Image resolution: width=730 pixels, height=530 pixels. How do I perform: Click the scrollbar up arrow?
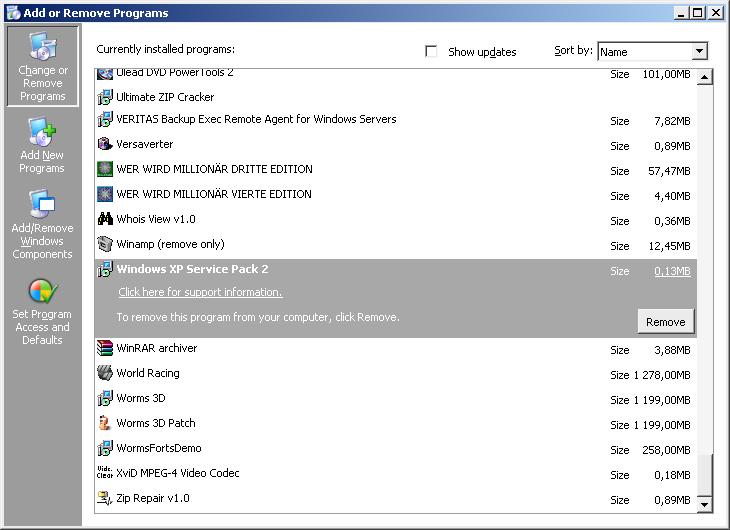[x=704, y=77]
